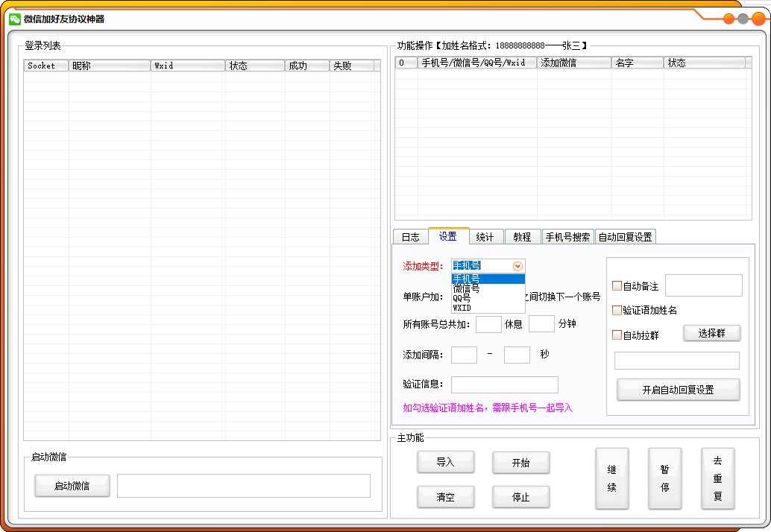Open the 教程 tab
Viewport: 771px width, 532px height.
tap(522, 237)
